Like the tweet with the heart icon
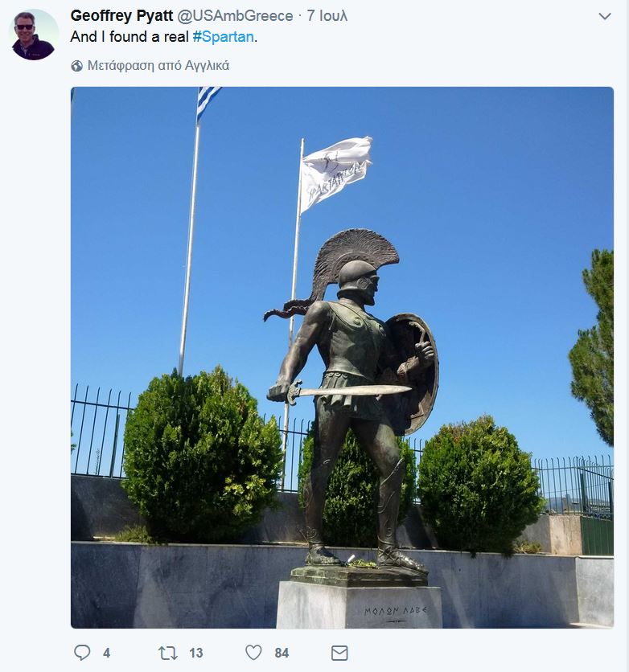 point(253,652)
